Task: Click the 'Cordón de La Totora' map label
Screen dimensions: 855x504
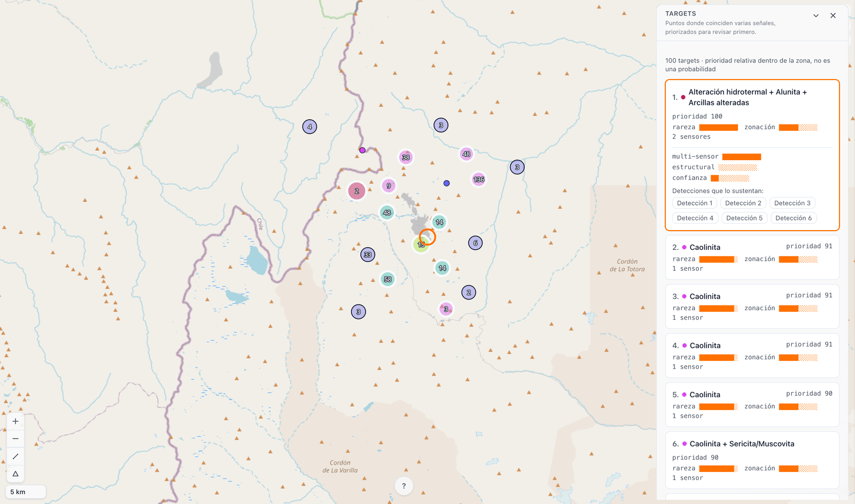Action: pyautogui.click(x=627, y=265)
